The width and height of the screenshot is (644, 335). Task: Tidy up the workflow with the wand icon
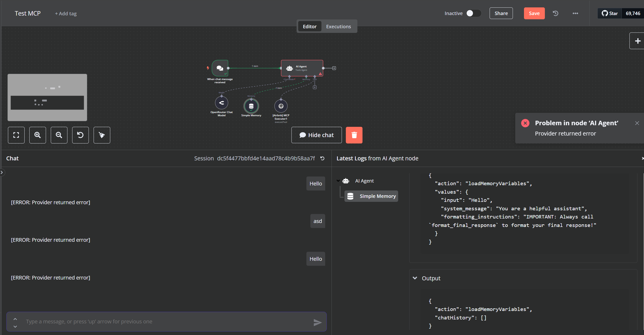click(x=102, y=135)
